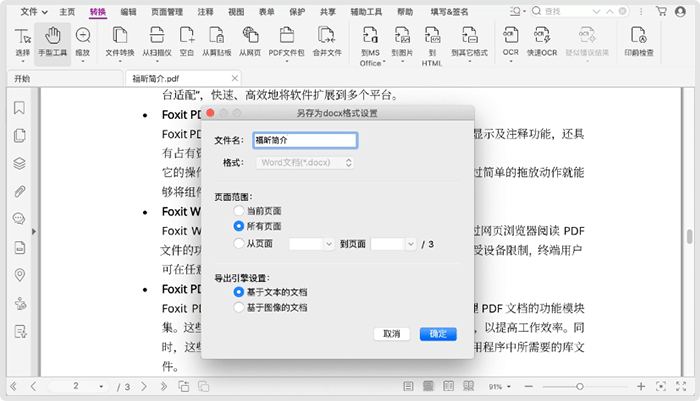Select the 选择 text selection tool
This screenshot has width=700, height=401.
[22, 43]
